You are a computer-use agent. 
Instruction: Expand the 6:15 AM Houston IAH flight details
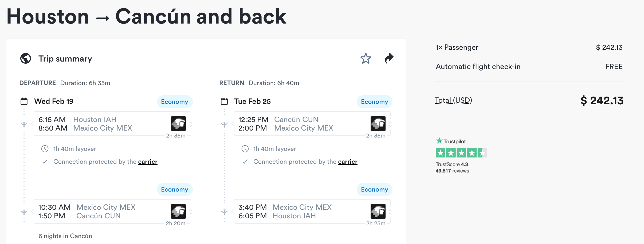coord(191,124)
